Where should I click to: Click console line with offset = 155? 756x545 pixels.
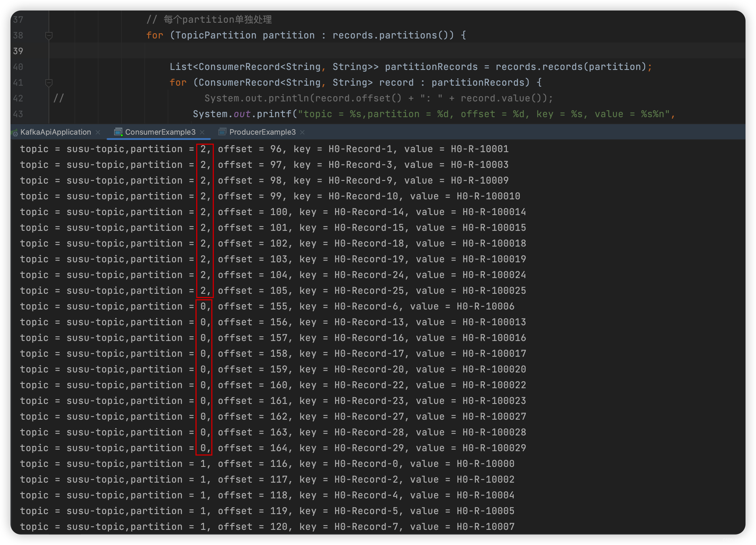[267, 306]
